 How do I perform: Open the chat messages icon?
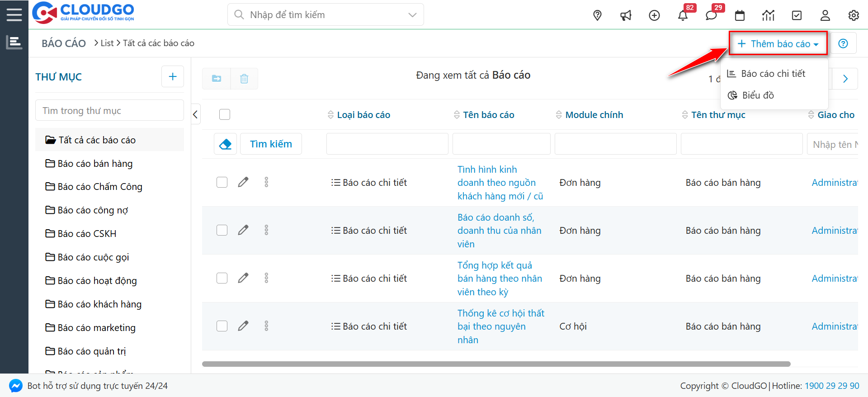(711, 16)
